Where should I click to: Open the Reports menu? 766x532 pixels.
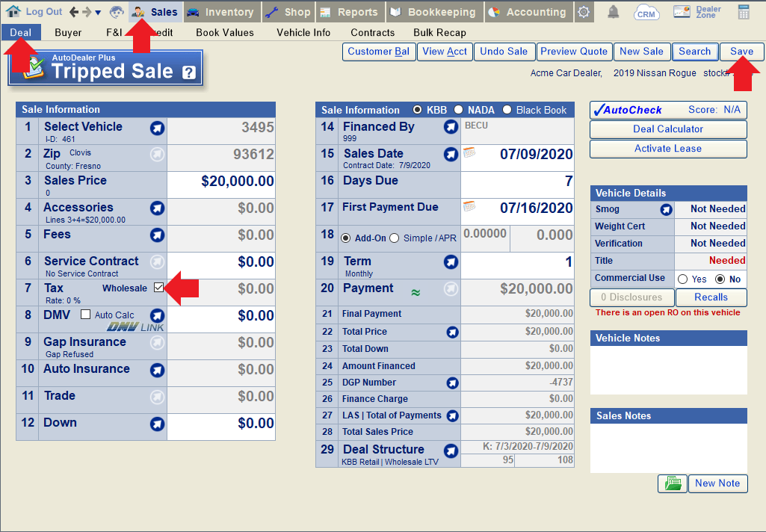coord(350,12)
